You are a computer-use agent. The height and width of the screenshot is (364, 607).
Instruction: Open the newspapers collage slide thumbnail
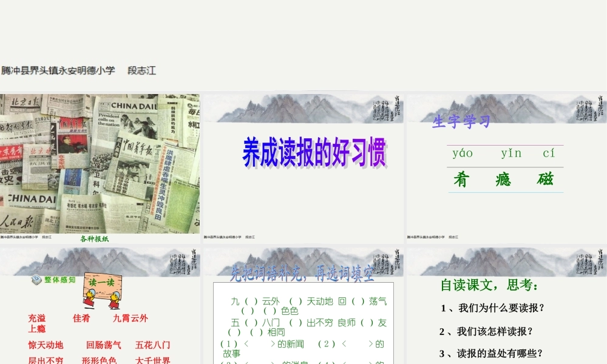coord(100,168)
